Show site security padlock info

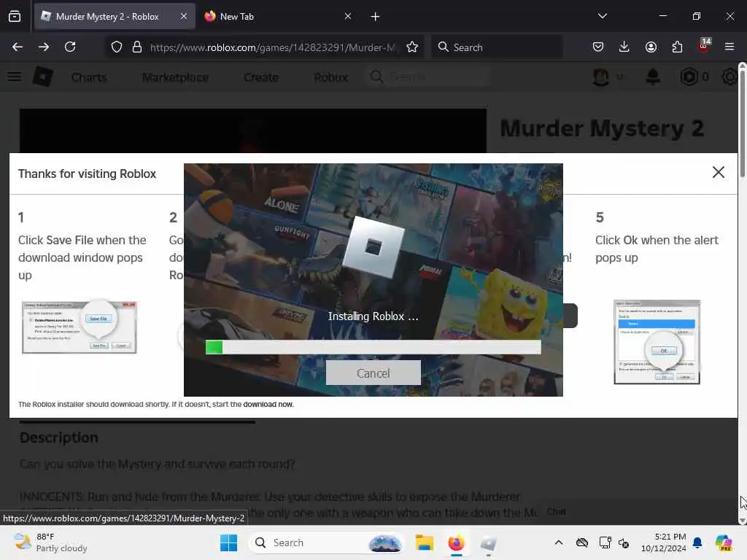[137, 47]
